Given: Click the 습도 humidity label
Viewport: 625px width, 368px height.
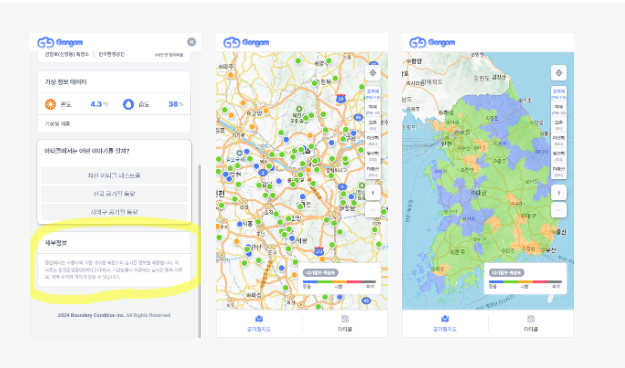Looking at the screenshot, I should [143, 104].
